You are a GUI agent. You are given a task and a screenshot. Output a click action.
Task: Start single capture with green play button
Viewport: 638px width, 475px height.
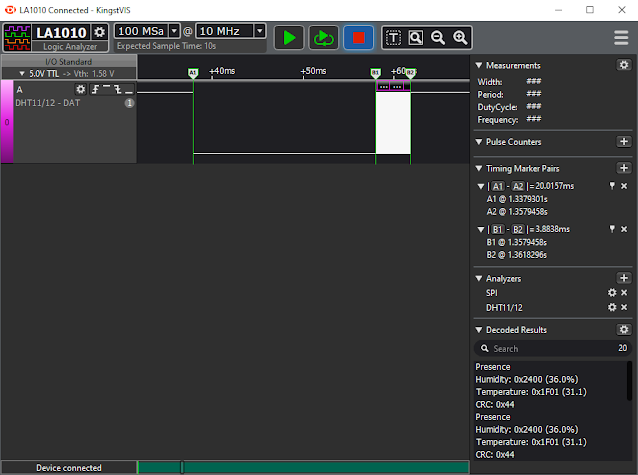pyautogui.click(x=289, y=38)
